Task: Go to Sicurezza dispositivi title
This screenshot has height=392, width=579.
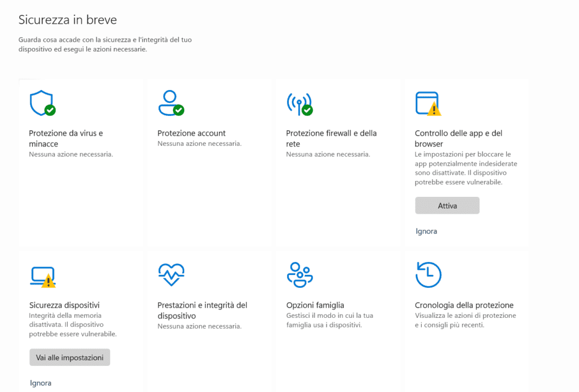Action: click(64, 305)
